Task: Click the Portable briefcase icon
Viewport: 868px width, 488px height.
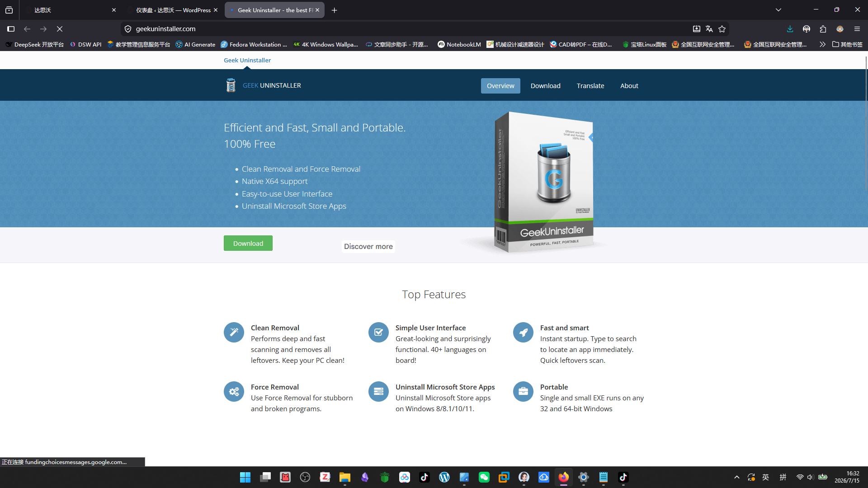Action: (523, 392)
